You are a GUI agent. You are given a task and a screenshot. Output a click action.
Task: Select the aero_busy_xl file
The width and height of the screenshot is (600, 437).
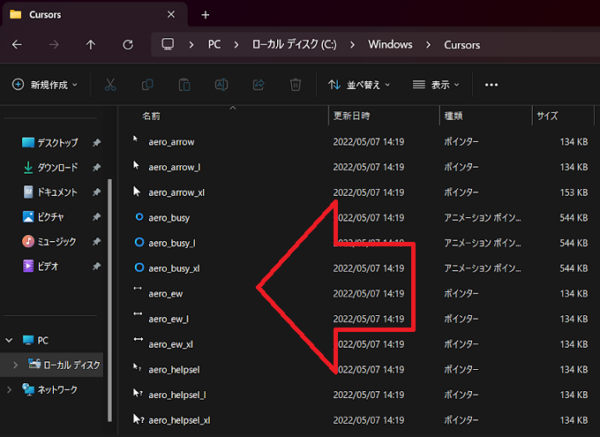pyautogui.click(x=174, y=268)
